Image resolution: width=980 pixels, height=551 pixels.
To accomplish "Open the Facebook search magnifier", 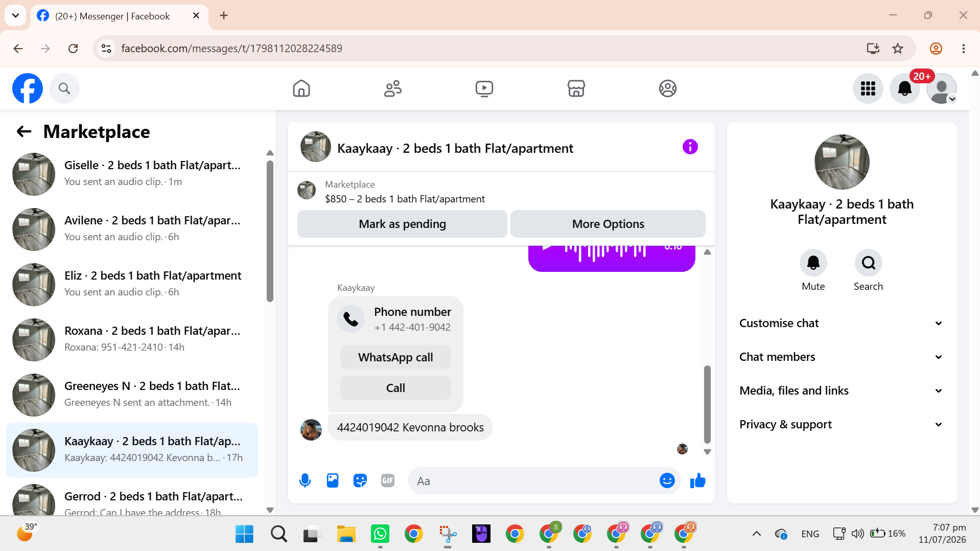I will coord(64,88).
